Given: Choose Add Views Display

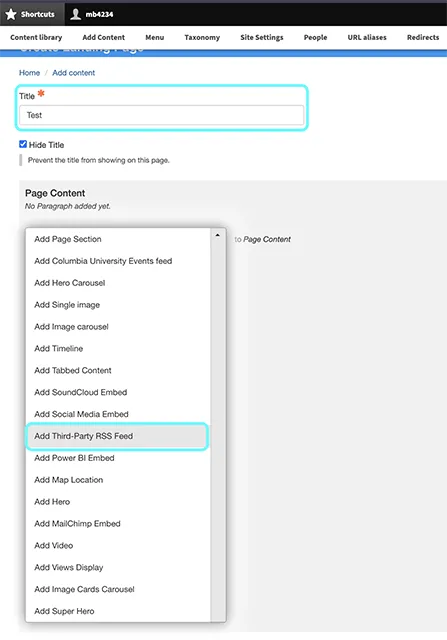Looking at the screenshot, I should tap(118, 567).
